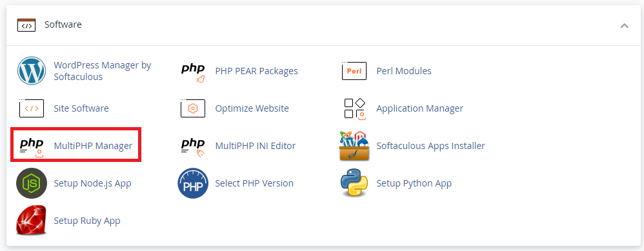This screenshot has width=644, height=251.
Task: Open the Application Manager shapes icon
Action: [354, 109]
